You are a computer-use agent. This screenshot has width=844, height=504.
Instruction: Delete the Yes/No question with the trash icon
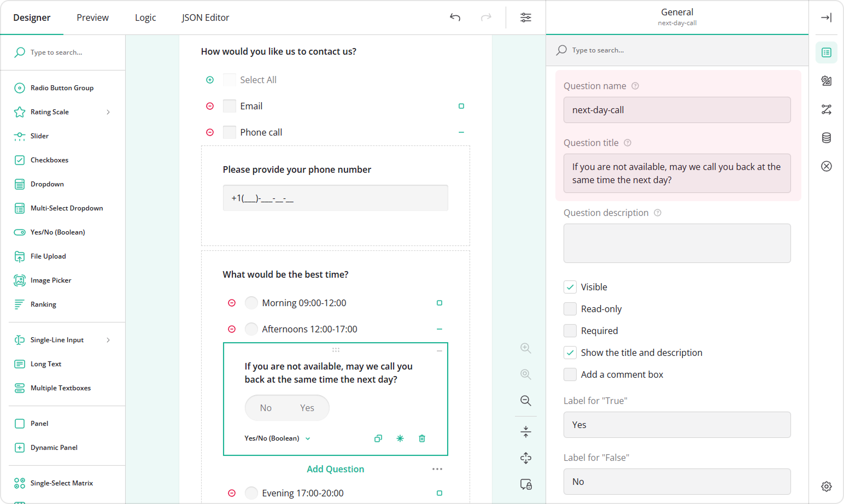(x=421, y=438)
